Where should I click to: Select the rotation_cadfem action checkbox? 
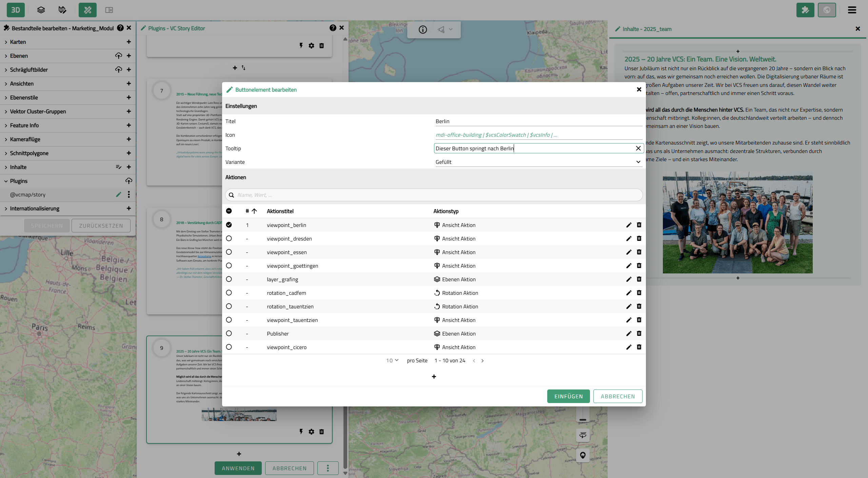coord(229,293)
